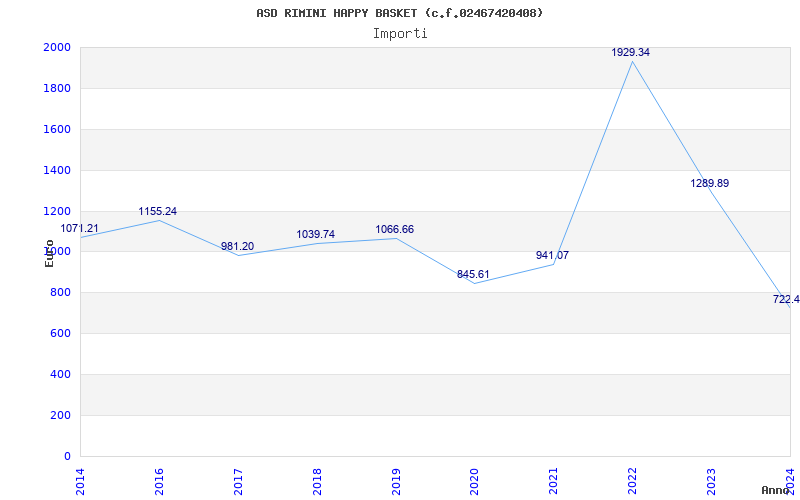Click the 2024 x-axis label

click(790, 481)
